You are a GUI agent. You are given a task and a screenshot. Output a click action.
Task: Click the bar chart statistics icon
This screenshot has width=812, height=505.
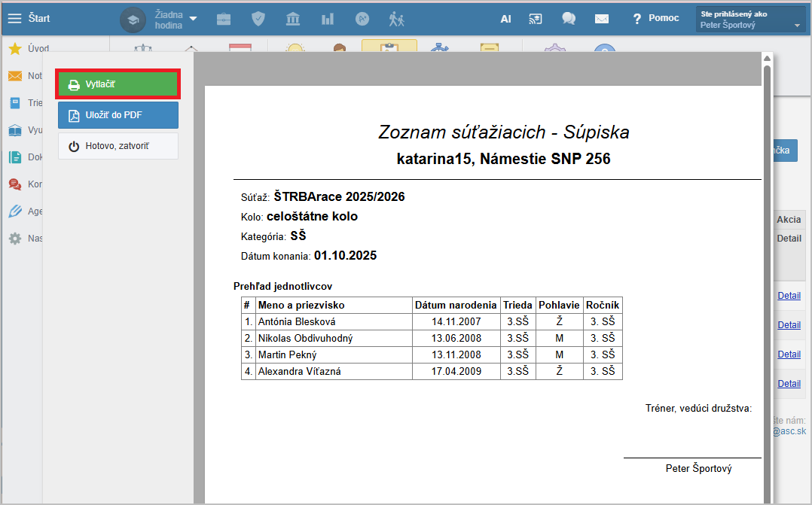coord(328,19)
